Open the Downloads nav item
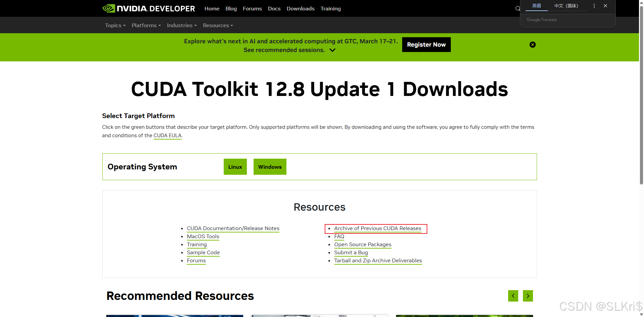 tap(301, 9)
